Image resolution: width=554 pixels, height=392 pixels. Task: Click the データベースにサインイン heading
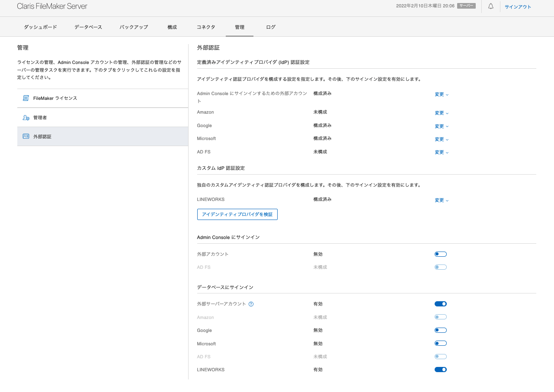pyautogui.click(x=225, y=287)
